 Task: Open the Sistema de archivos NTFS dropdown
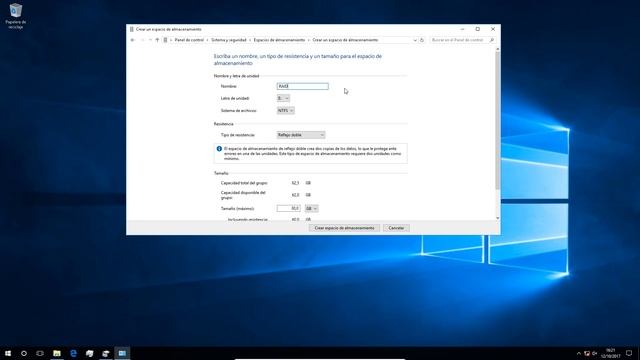click(285, 111)
